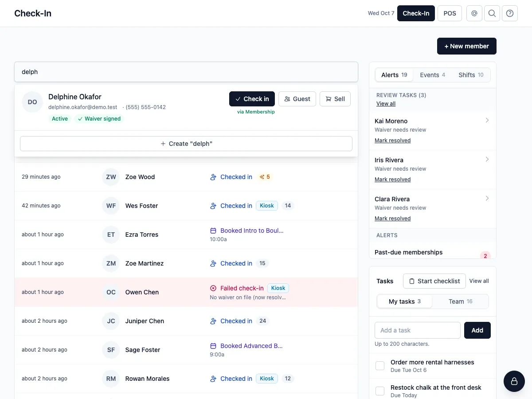This screenshot has width=532, height=399.
Task: Click Rowan Morales's RM avatar
Action: (111, 379)
